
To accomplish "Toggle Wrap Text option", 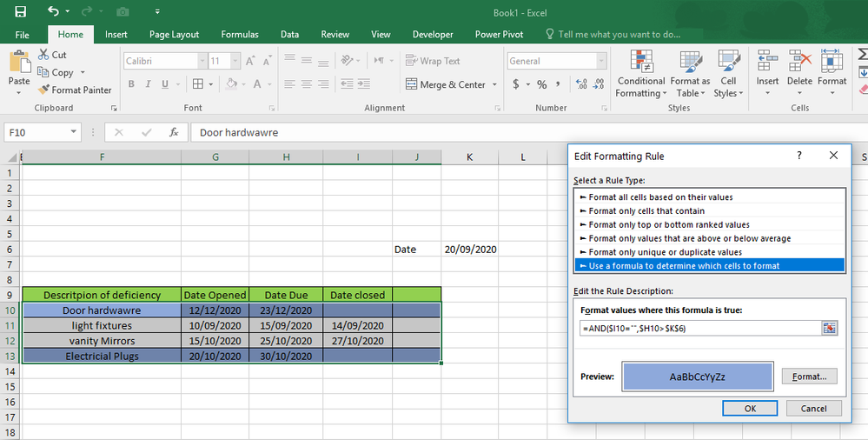I will [433, 61].
